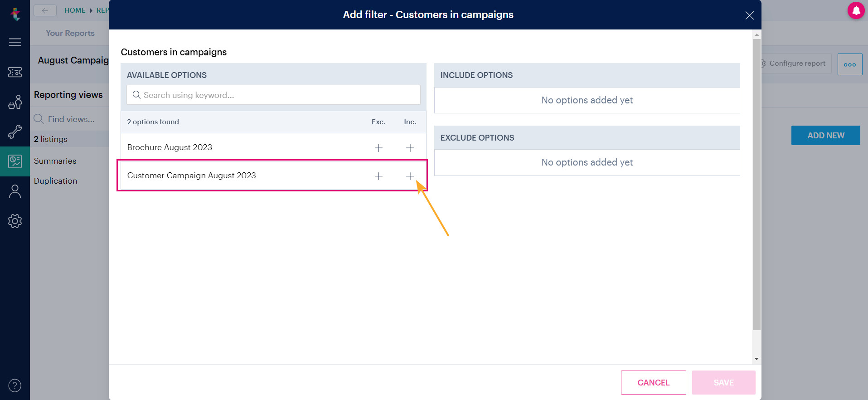Click 'No options added yet' under Include

coord(587,100)
